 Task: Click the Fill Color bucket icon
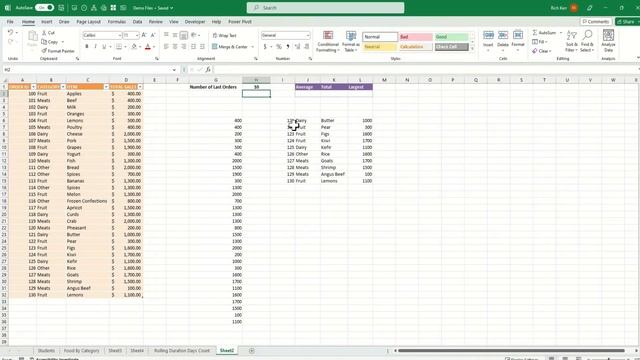(134, 47)
